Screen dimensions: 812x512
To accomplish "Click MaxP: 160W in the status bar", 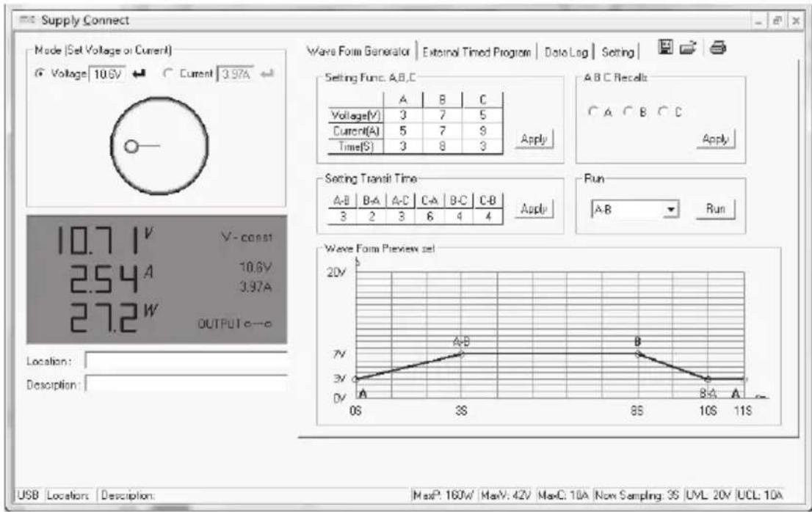I will coord(443,495).
